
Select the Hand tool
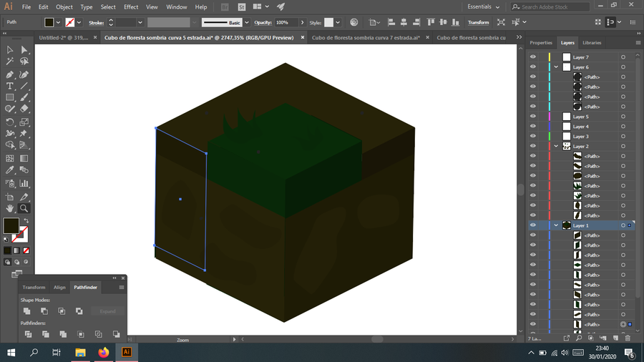[9, 208]
